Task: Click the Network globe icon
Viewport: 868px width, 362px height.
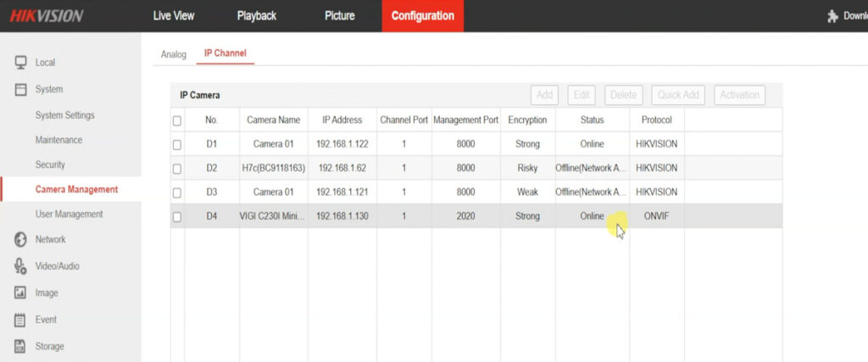Action: (x=21, y=240)
